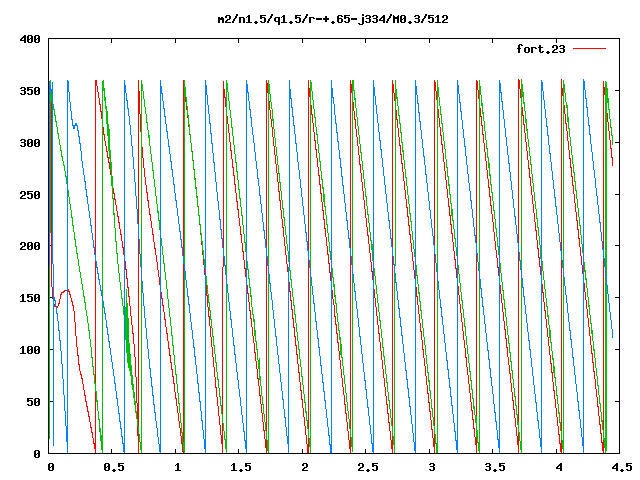Click y-axis label 250
This screenshot has width=640, height=480.
click(30, 195)
